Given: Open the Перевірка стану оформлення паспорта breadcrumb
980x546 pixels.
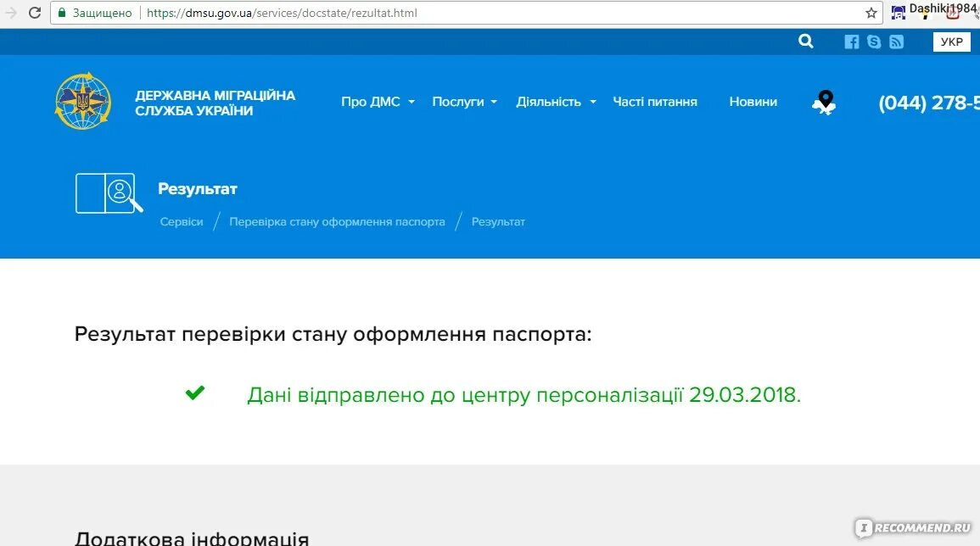Looking at the screenshot, I should 337,221.
